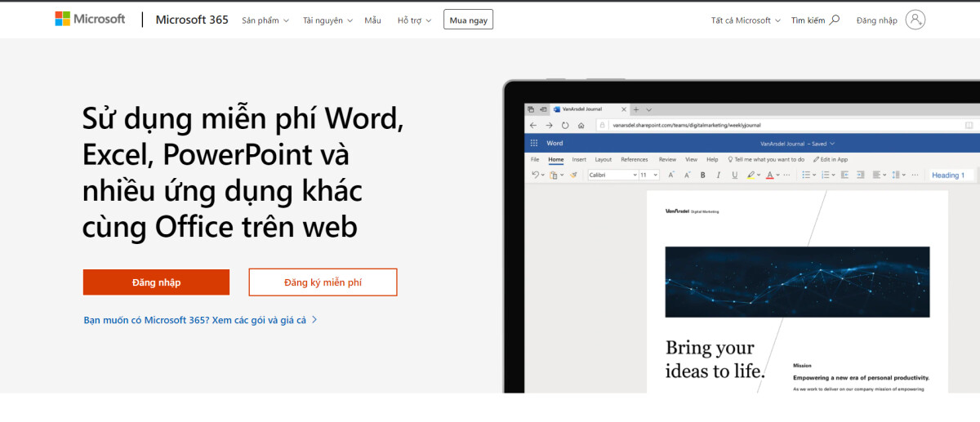
Task: Click the Undo icon in Word ribbon
Action: pyautogui.click(x=536, y=175)
